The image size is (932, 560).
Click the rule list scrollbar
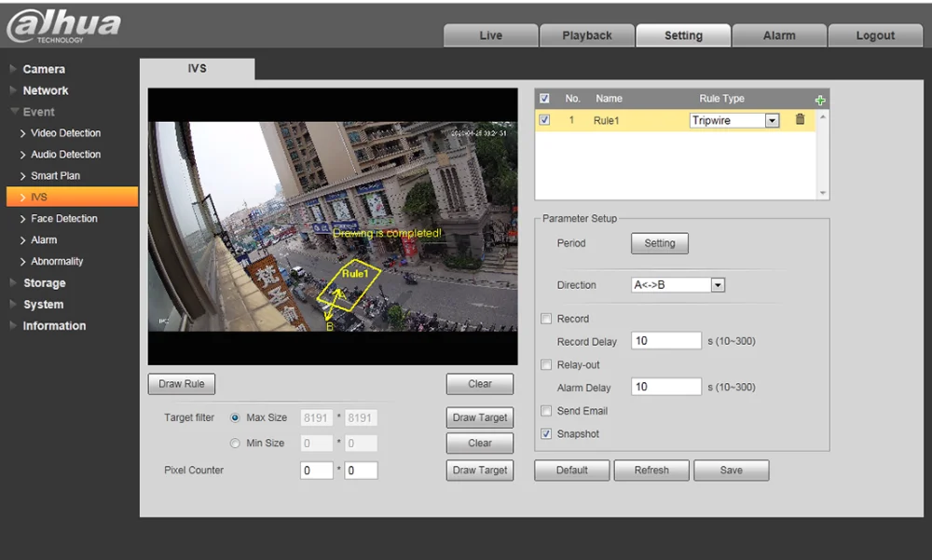point(822,155)
